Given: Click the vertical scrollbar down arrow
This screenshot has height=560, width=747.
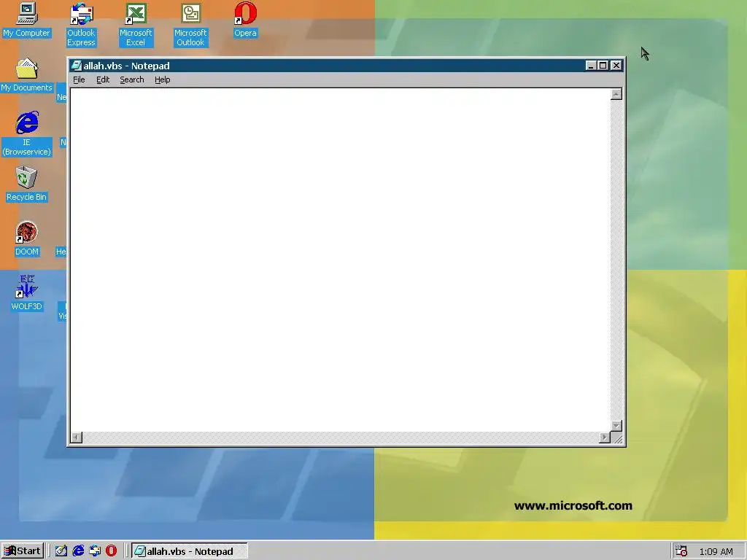Looking at the screenshot, I should 616,426.
